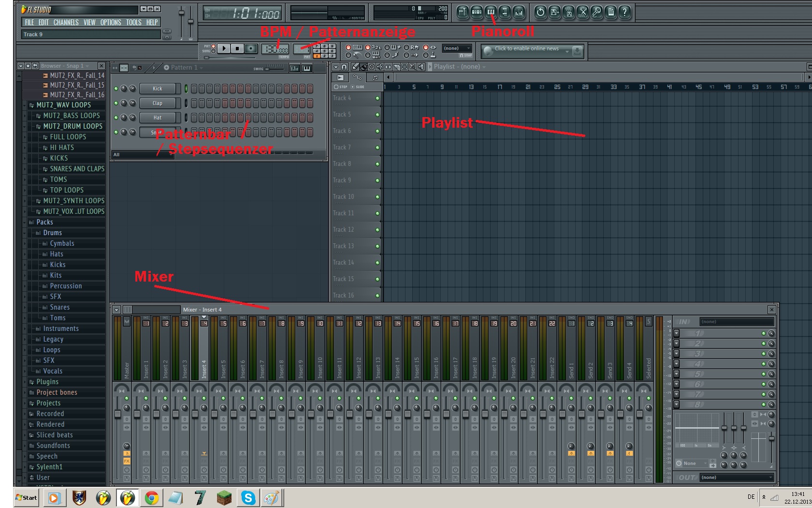Viewport: 812px width, 508px height.
Task: Mute the Kick channel with its green LED
Action: [x=116, y=89]
